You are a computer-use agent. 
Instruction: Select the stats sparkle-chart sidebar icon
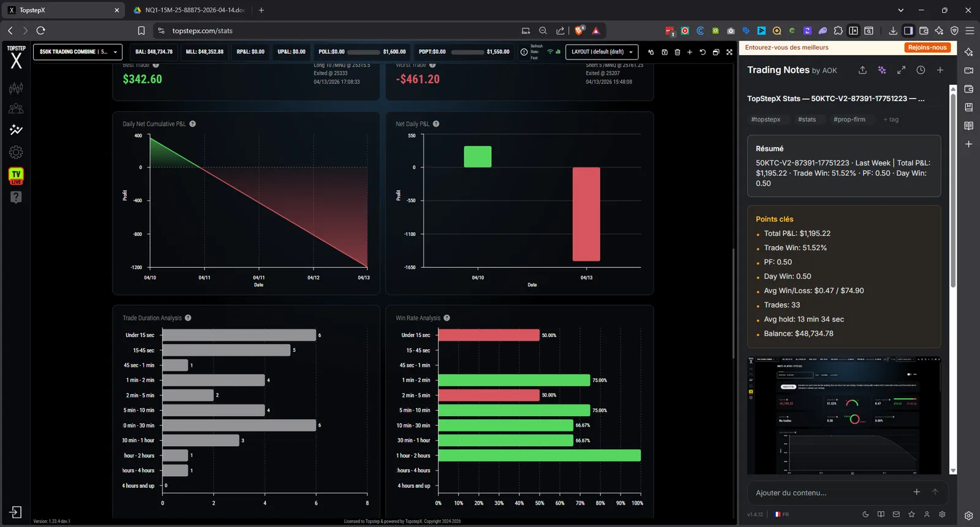click(16, 130)
